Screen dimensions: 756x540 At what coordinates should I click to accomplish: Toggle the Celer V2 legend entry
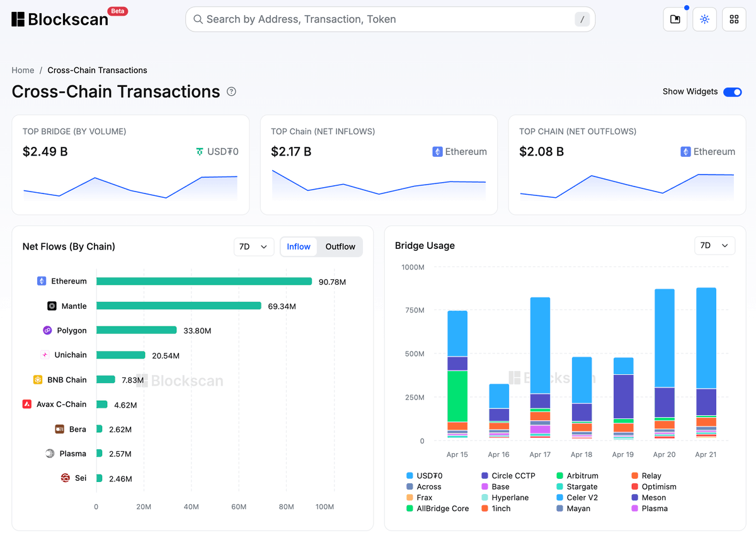pyautogui.click(x=577, y=497)
